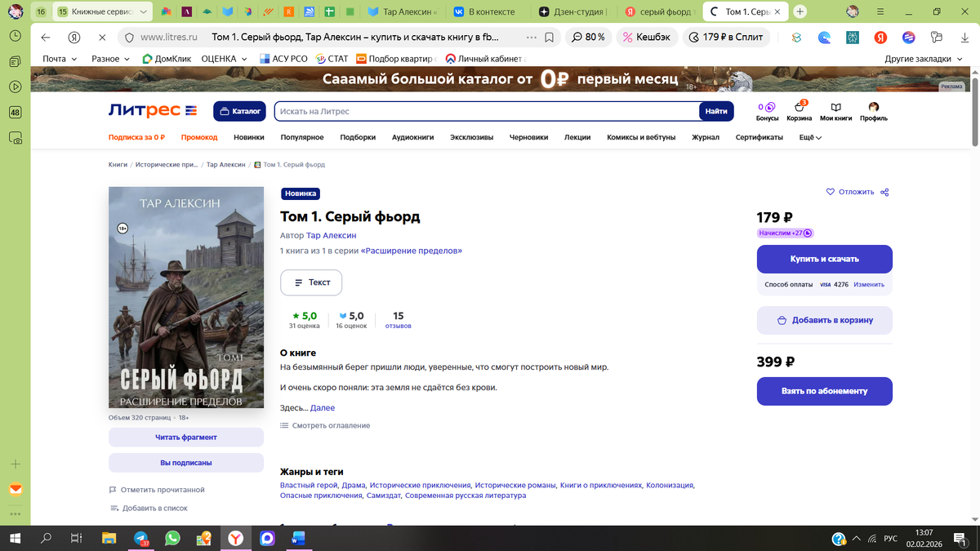Mark book via Отметить прочитанной
980x551 pixels.
coord(157,490)
